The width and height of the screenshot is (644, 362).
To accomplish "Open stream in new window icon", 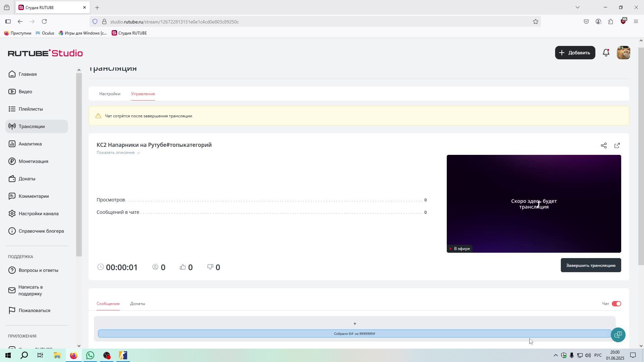I will point(617,145).
